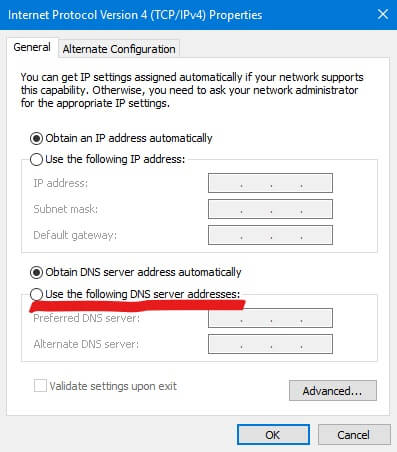Open the Advanced settings dialog
Screen dimensions: 397x452
pyautogui.click(x=333, y=390)
